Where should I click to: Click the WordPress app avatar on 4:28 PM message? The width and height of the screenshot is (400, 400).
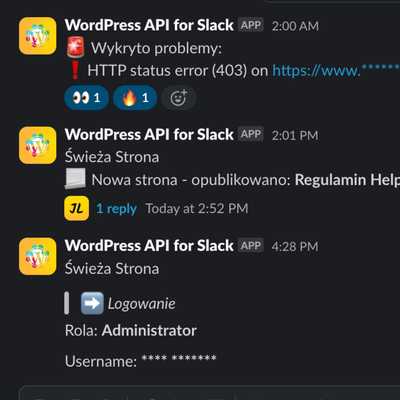click(38, 256)
